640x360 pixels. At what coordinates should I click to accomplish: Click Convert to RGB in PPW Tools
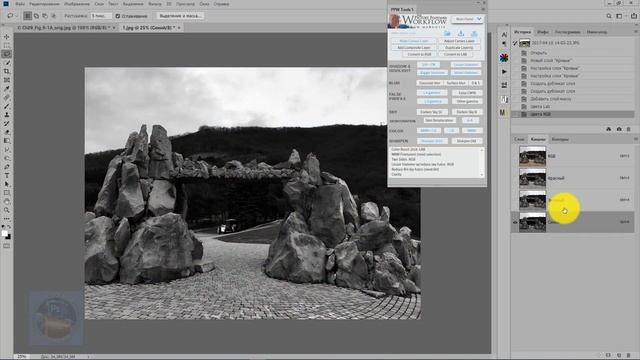pyautogui.click(x=419, y=54)
